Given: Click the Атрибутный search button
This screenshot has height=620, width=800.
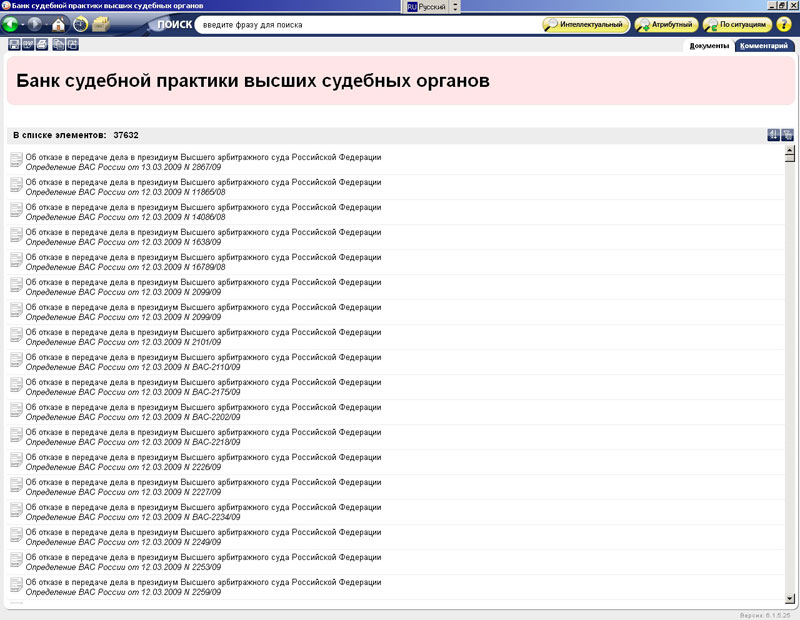Looking at the screenshot, I should [x=666, y=24].
